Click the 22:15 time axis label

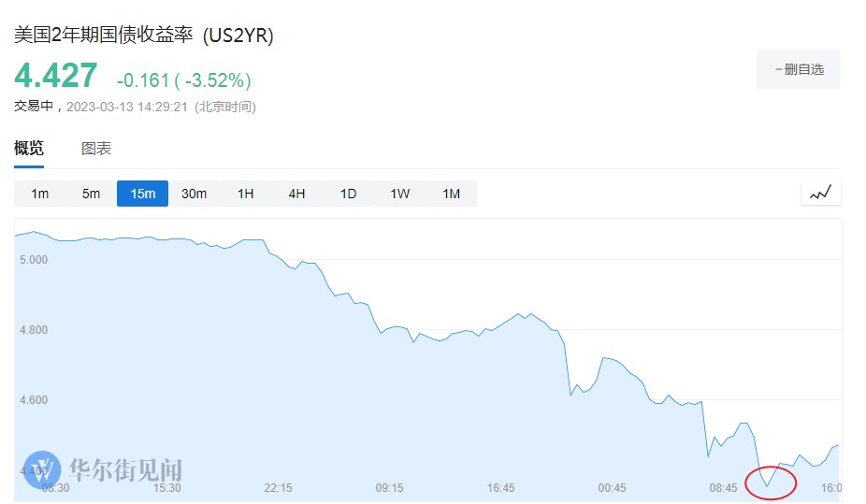(x=278, y=488)
